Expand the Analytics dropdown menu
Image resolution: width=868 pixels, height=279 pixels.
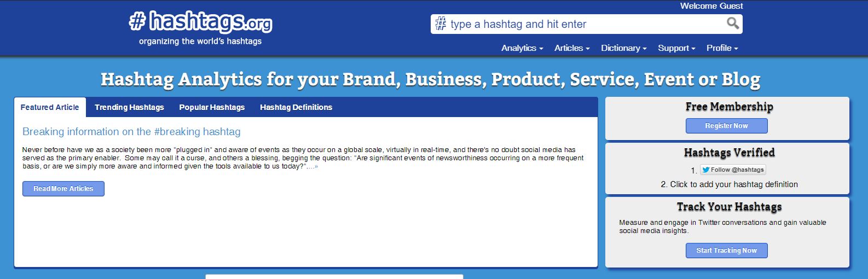(x=522, y=48)
